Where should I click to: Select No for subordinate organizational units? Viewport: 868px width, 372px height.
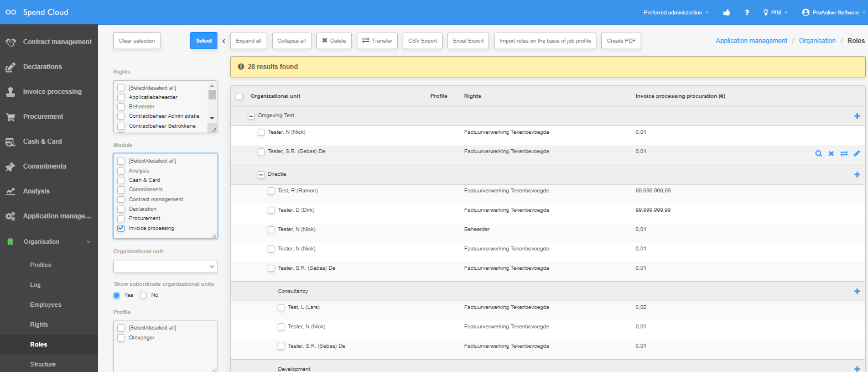[x=143, y=295]
